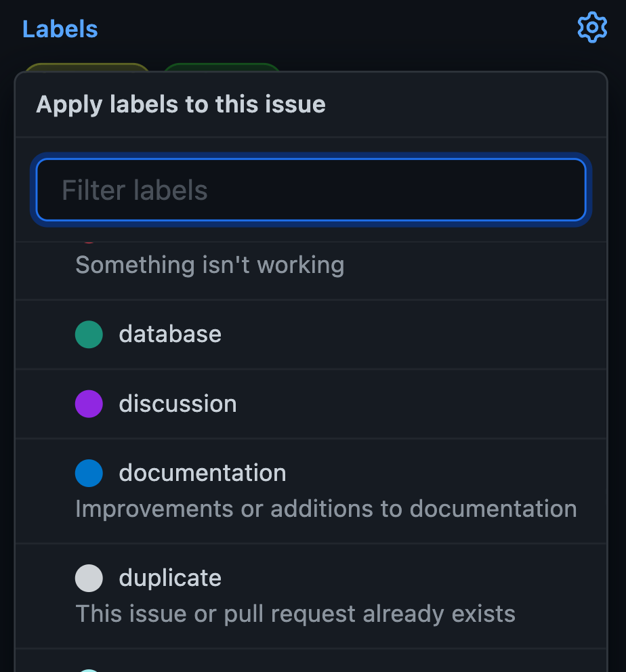Click the green dot beside database
Screen dimensions: 626x672
(x=89, y=335)
